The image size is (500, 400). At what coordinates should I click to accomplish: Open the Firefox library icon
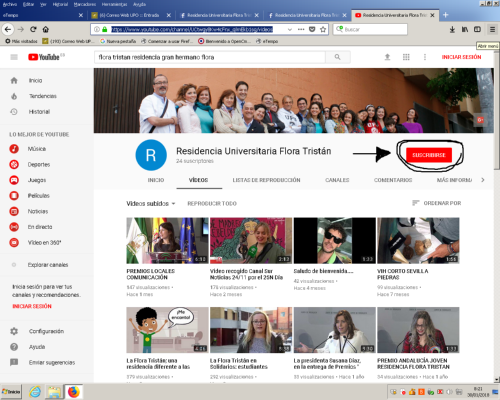tap(465, 29)
